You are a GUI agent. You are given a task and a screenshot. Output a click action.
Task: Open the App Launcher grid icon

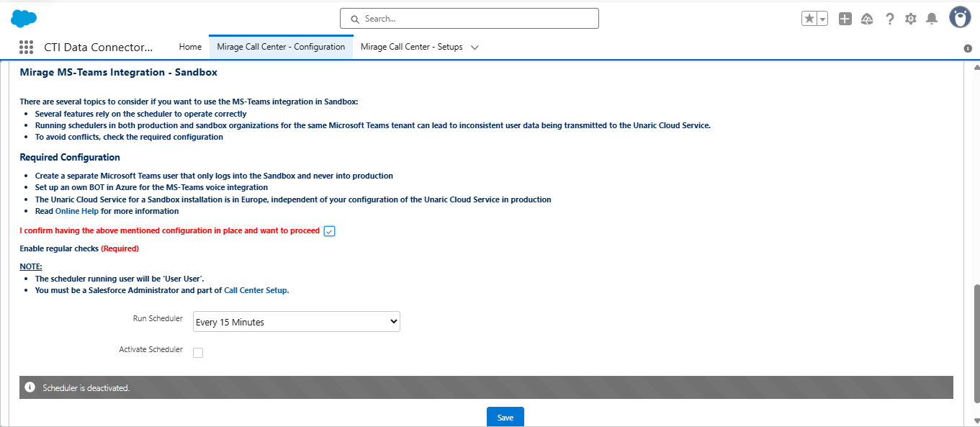pos(27,48)
